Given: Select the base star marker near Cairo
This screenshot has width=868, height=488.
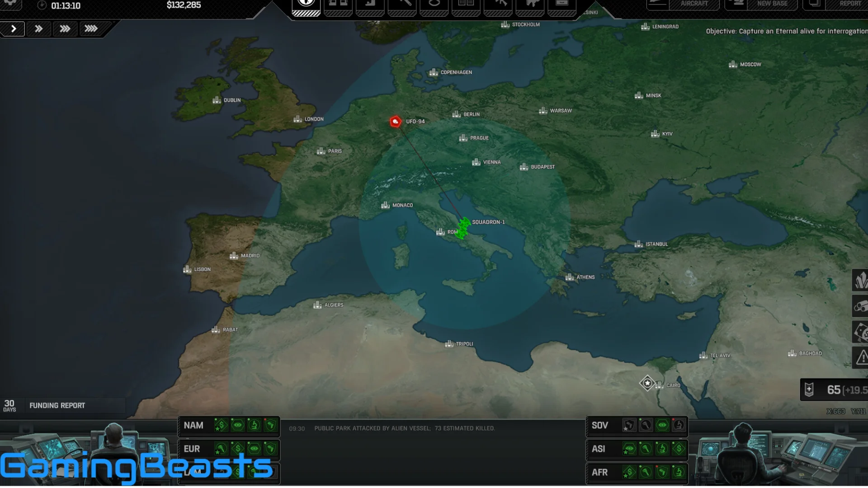Looking at the screenshot, I should click(x=647, y=383).
